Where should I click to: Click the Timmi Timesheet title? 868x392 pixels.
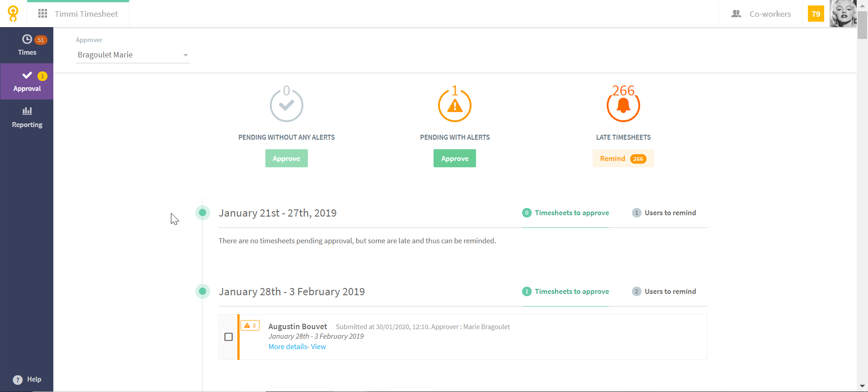pos(86,14)
